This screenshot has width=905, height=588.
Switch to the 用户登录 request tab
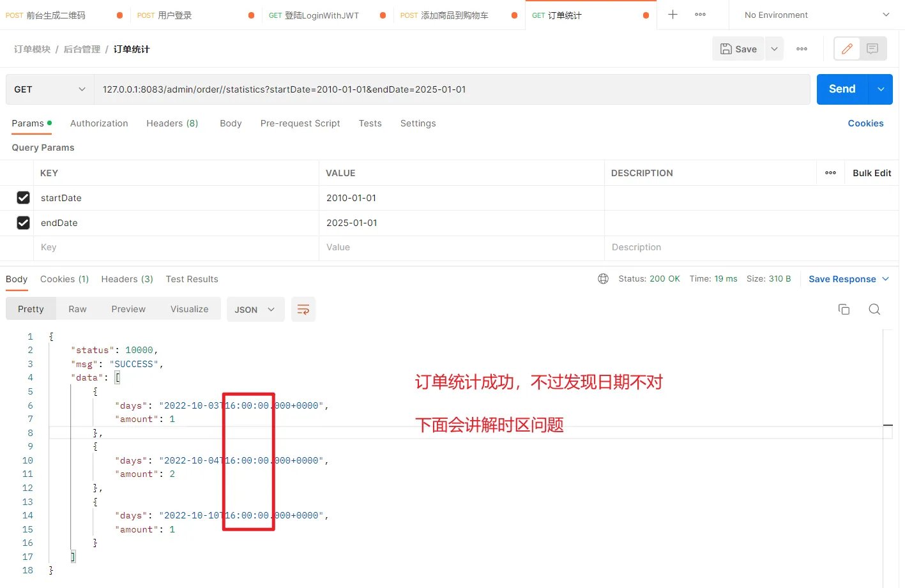174,15
